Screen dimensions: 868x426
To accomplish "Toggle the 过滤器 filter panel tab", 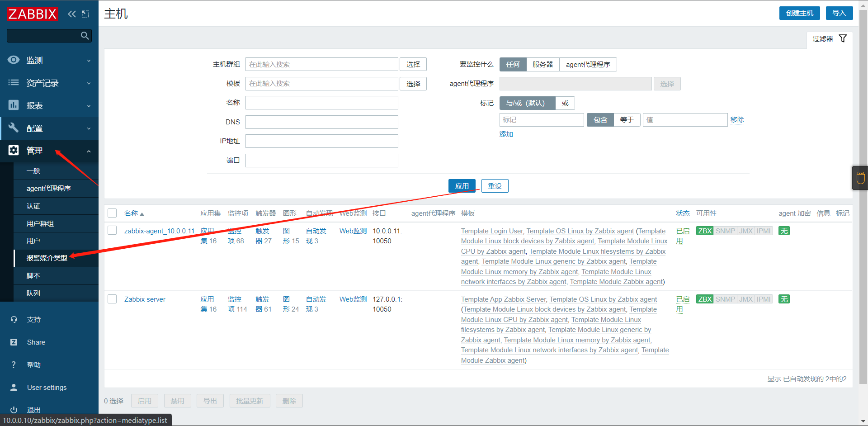I will (x=830, y=39).
